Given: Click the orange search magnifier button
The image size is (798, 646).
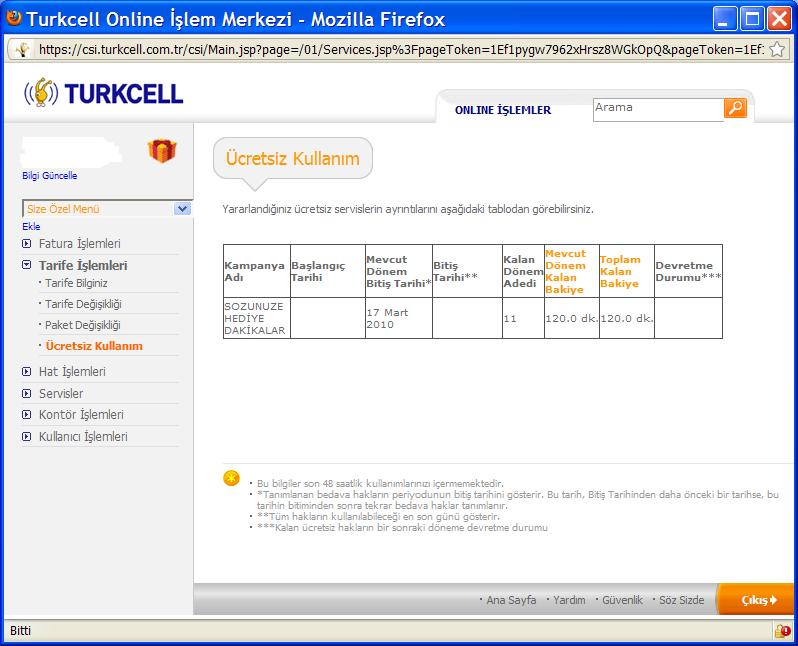Looking at the screenshot, I should click(735, 108).
